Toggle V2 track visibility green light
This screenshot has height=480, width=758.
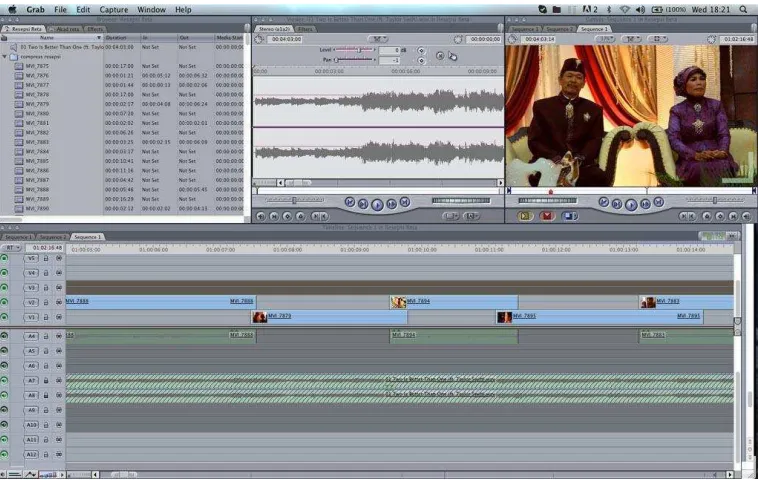point(4,302)
